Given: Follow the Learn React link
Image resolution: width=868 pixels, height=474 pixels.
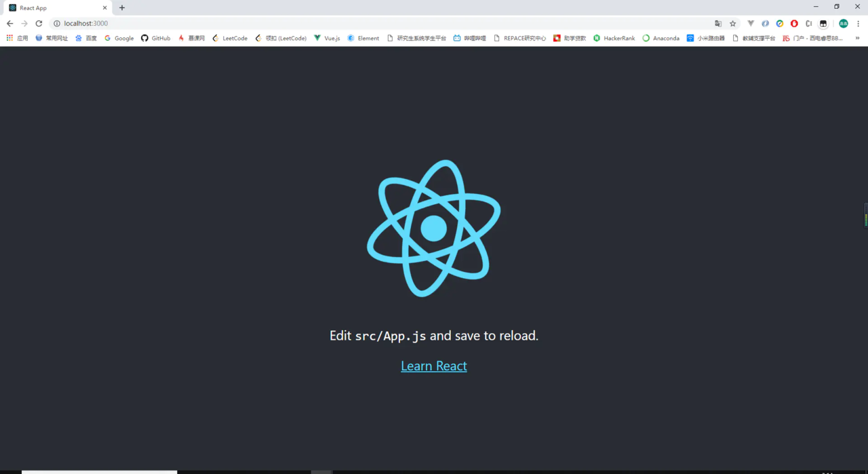Looking at the screenshot, I should point(434,366).
